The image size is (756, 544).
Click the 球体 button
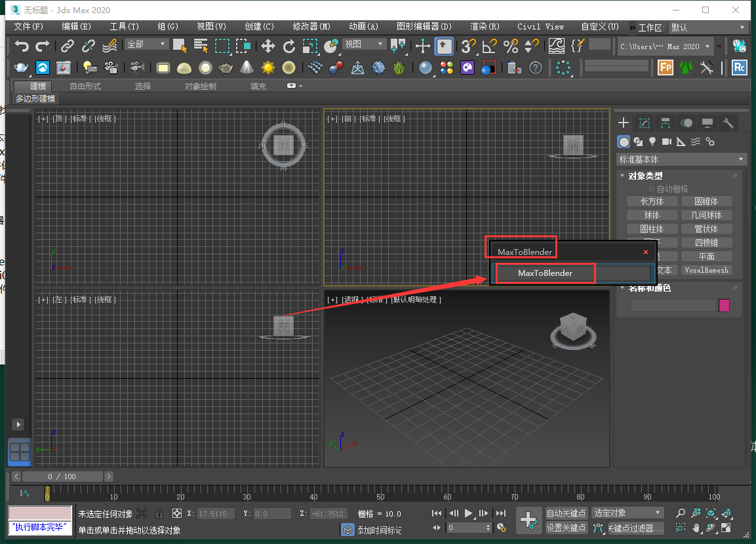pyautogui.click(x=652, y=215)
